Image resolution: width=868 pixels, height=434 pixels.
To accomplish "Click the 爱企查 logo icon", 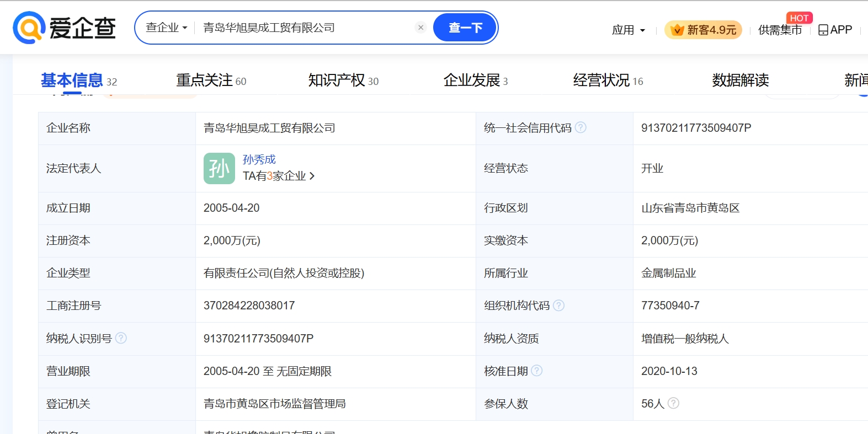I will coord(29,28).
